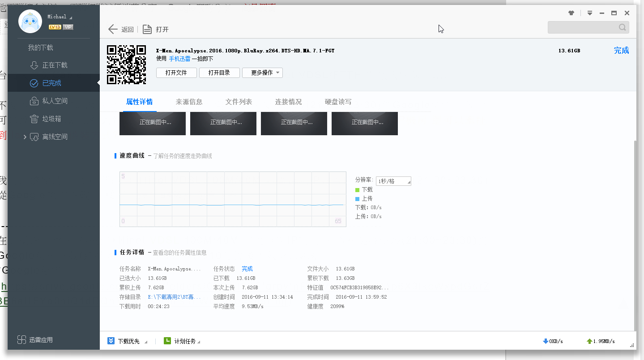Click the 打开文件 button

pyautogui.click(x=176, y=73)
